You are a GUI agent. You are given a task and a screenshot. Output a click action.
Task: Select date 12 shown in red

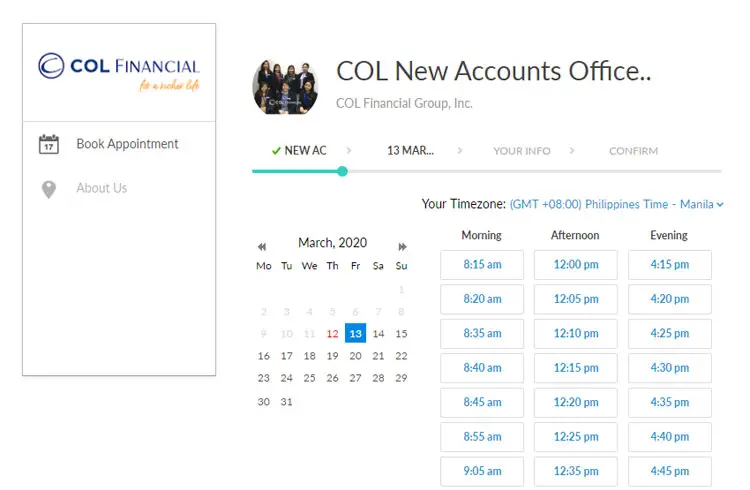[332, 334]
